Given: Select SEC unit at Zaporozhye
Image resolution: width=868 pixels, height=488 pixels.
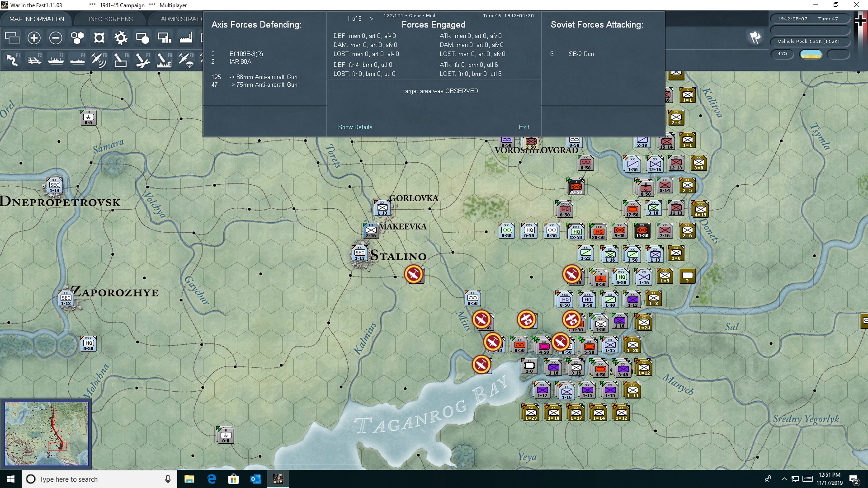Looking at the screenshot, I should tap(66, 298).
